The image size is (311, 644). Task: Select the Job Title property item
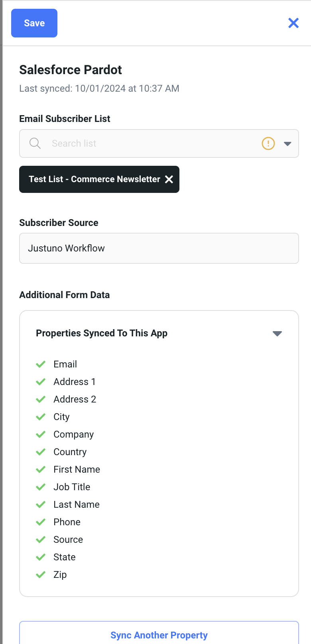click(x=72, y=487)
